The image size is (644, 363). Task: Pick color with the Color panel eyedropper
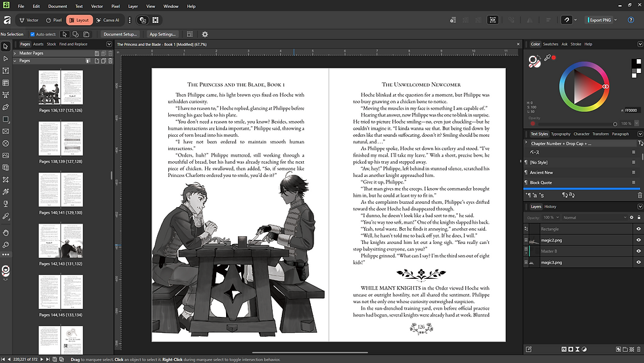coord(547,58)
